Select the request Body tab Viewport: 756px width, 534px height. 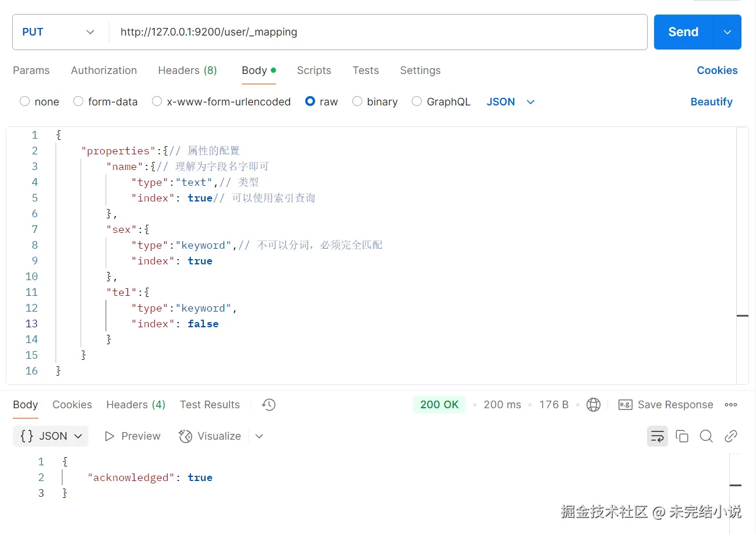[x=259, y=70]
